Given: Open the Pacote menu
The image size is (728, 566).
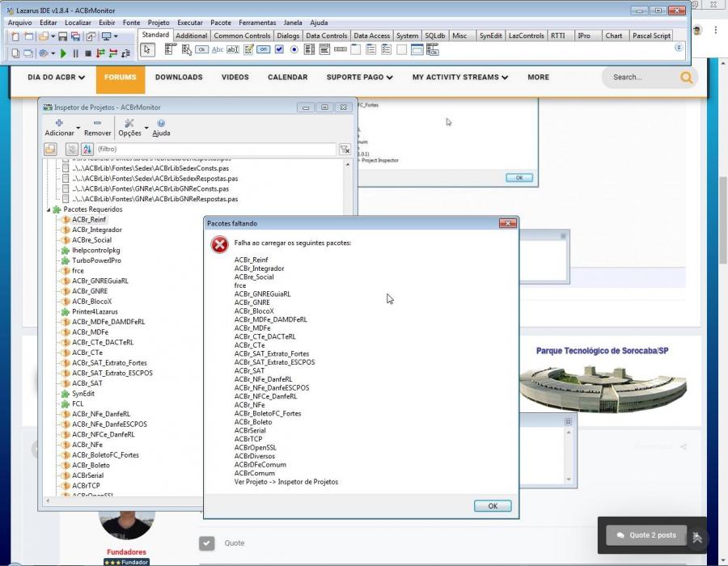Looking at the screenshot, I should [221, 23].
